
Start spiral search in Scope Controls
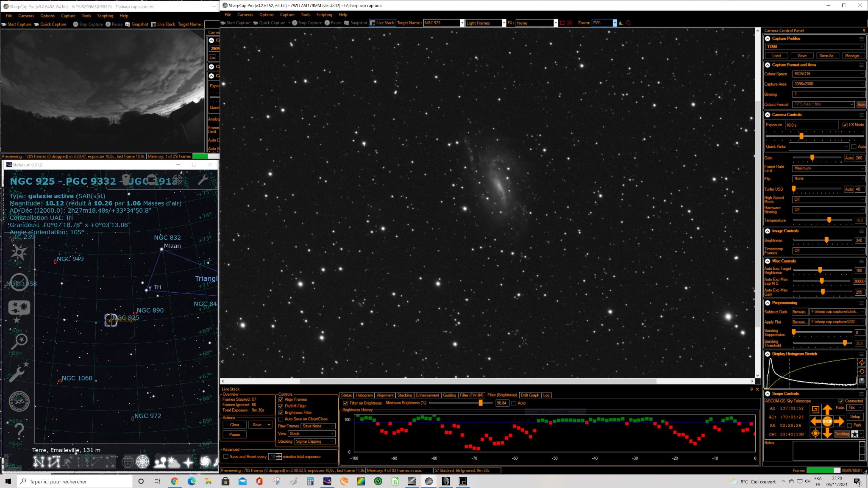(x=815, y=409)
